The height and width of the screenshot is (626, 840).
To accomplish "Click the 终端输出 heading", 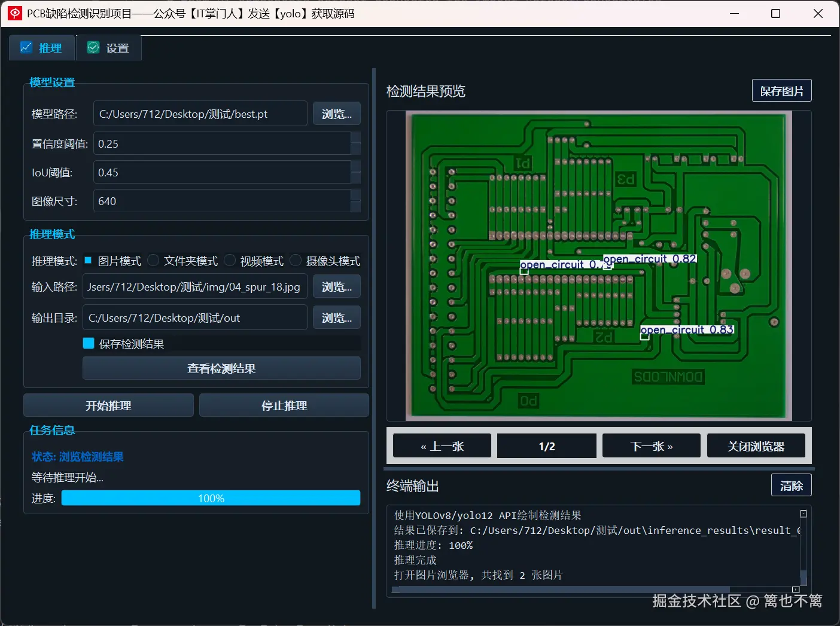I will click(413, 485).
